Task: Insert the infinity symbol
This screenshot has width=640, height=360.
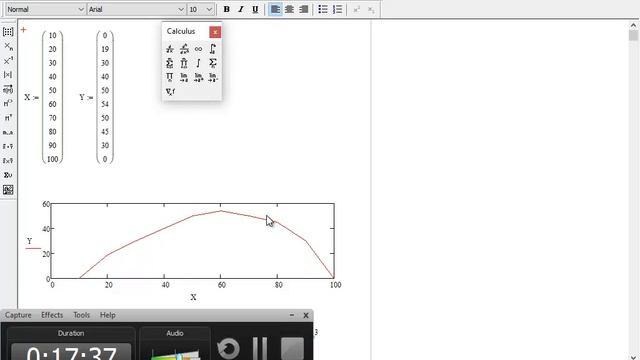Action: (x=198, y=49)
